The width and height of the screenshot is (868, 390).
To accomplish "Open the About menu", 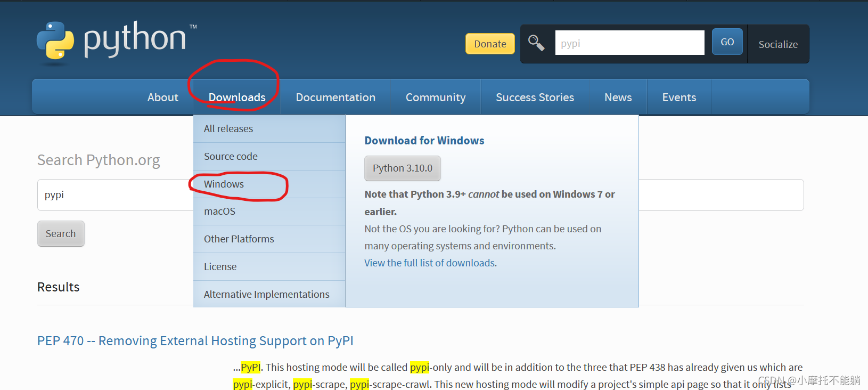I will click(x=163, y=97).
